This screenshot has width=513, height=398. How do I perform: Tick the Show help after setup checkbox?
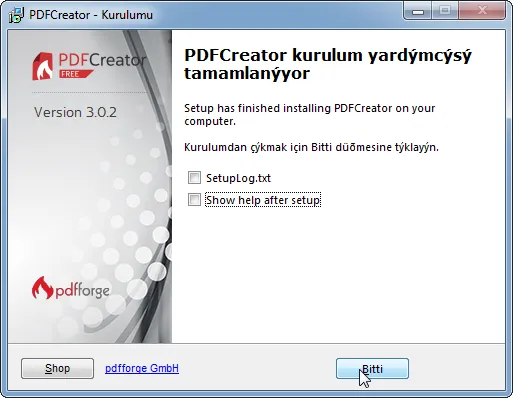coord(194,200)
